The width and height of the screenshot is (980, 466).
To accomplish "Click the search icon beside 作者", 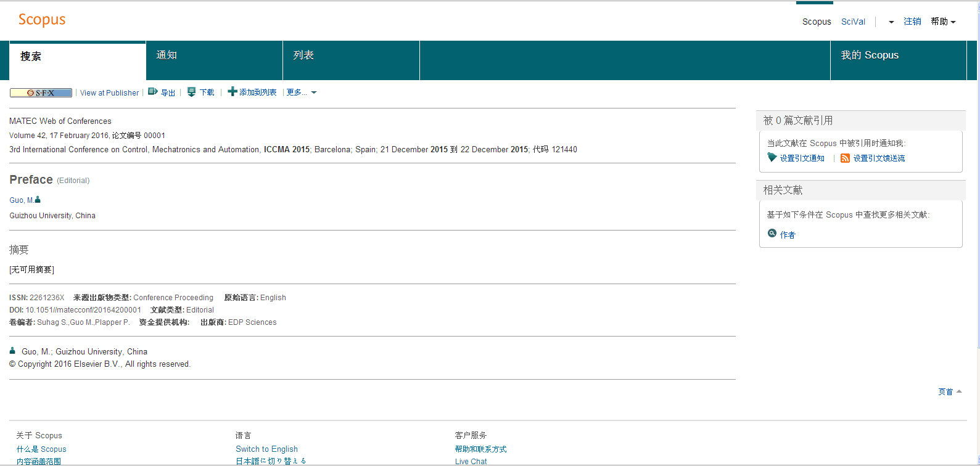I will 772,234.
